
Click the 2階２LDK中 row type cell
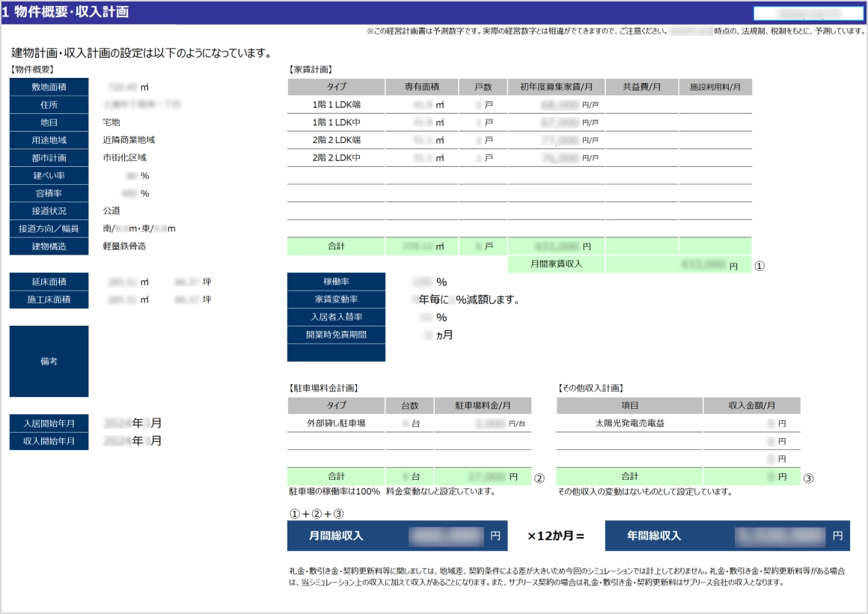click(336, 158)
